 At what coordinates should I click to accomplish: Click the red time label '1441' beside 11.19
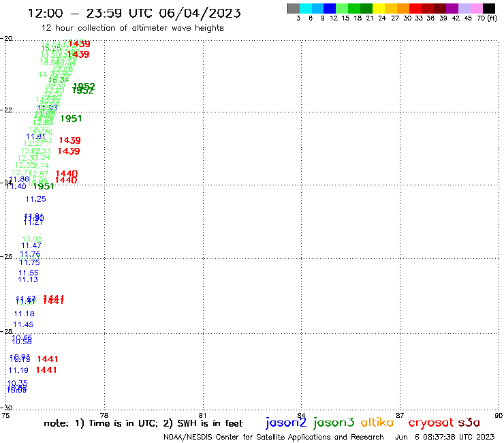click(46, 370)
